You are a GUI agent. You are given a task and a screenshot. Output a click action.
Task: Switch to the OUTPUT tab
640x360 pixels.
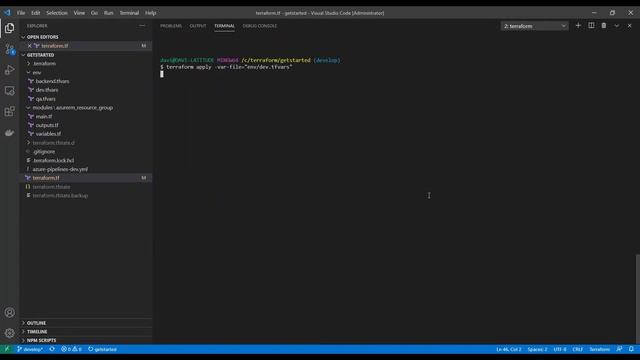[198, 26]
